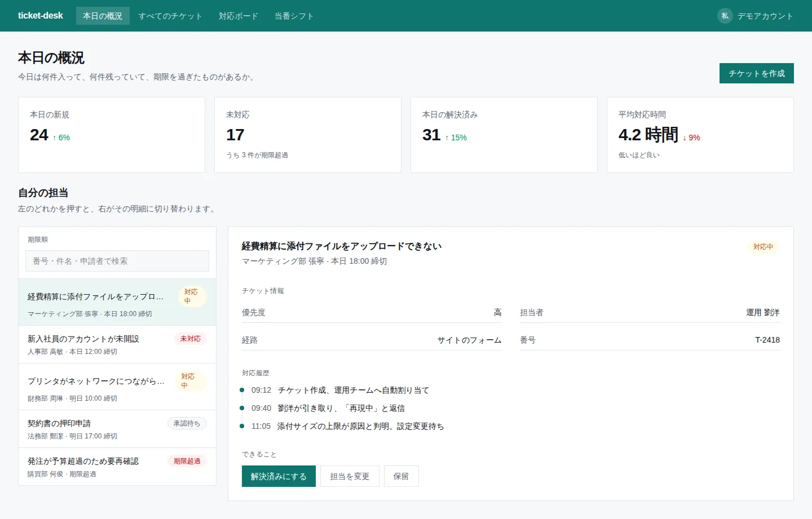Open the 未対応 stat card

click(x=308, y=135)
